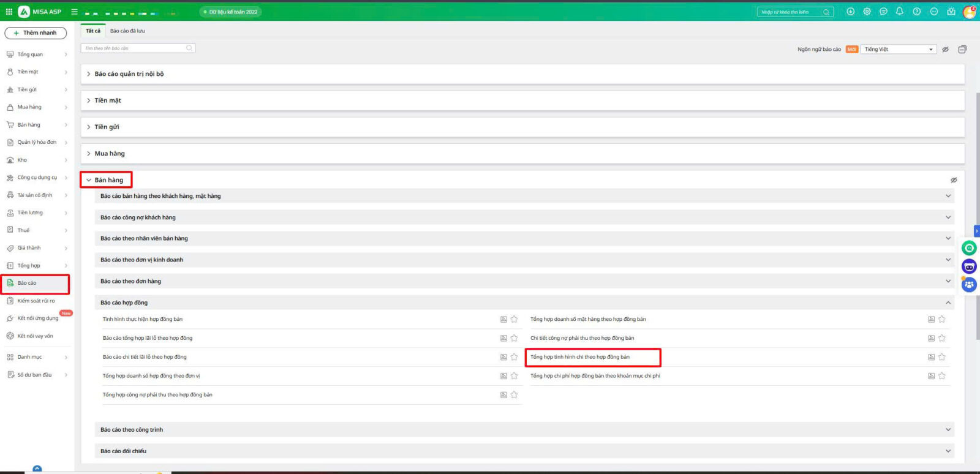The height and width of the screenshot is (474, 980).
Task: Click the notification bell icon
Action: (899, 12)
